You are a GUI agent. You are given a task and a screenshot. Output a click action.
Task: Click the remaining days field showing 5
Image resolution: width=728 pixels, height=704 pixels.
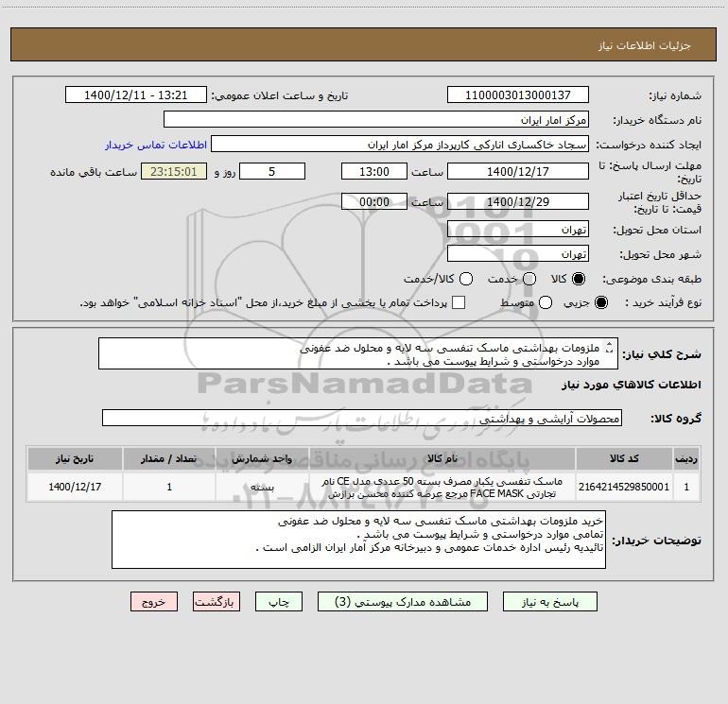272,172
